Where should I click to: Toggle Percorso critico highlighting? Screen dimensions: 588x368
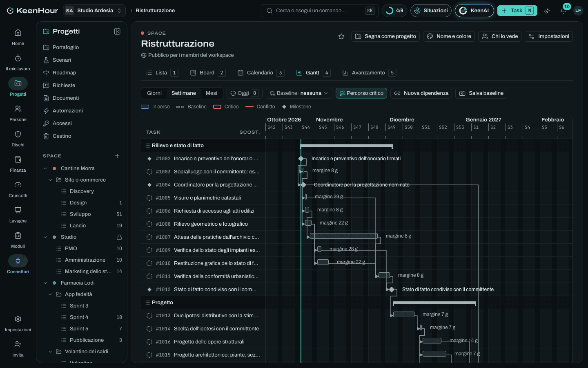click(x=361, y=93)
